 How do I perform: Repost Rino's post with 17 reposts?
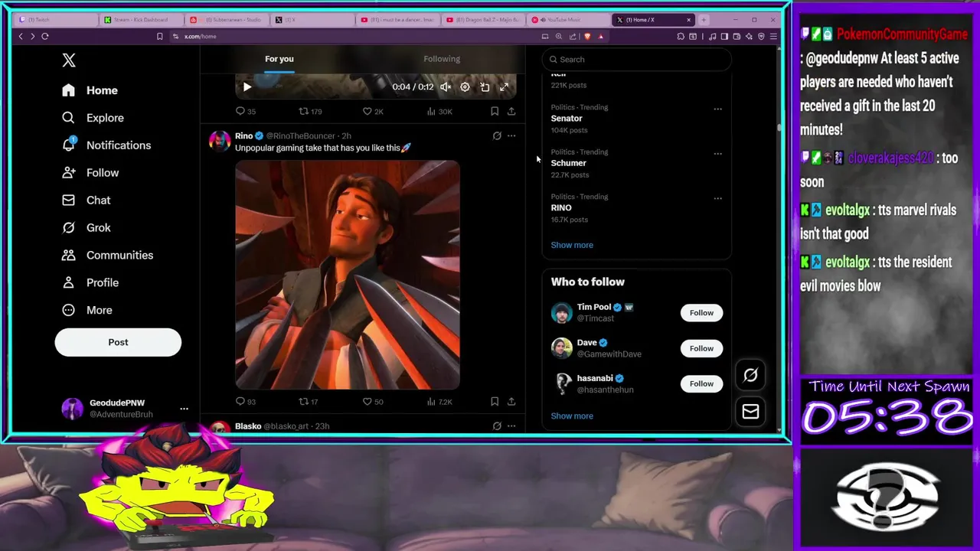click(308, 402)
